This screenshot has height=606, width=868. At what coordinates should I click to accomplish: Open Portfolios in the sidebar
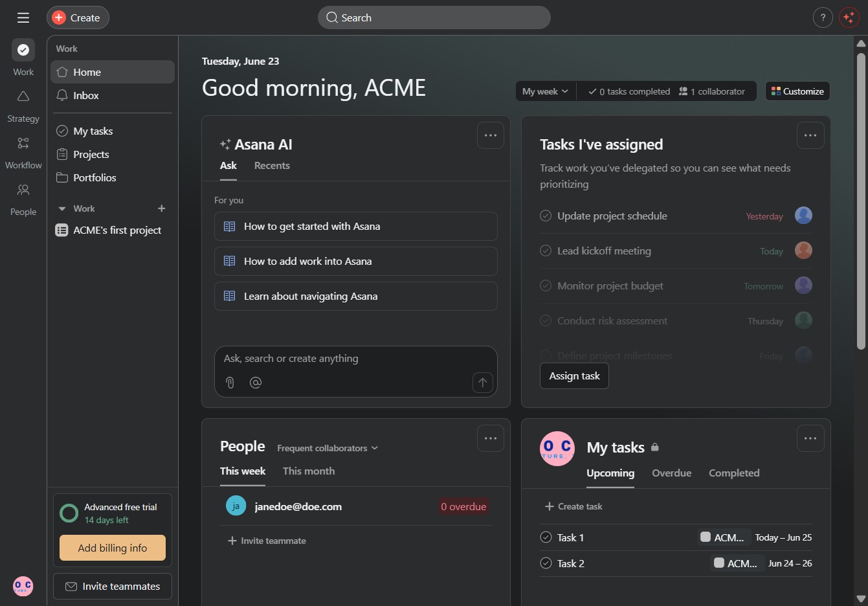(x=113, y=177)
